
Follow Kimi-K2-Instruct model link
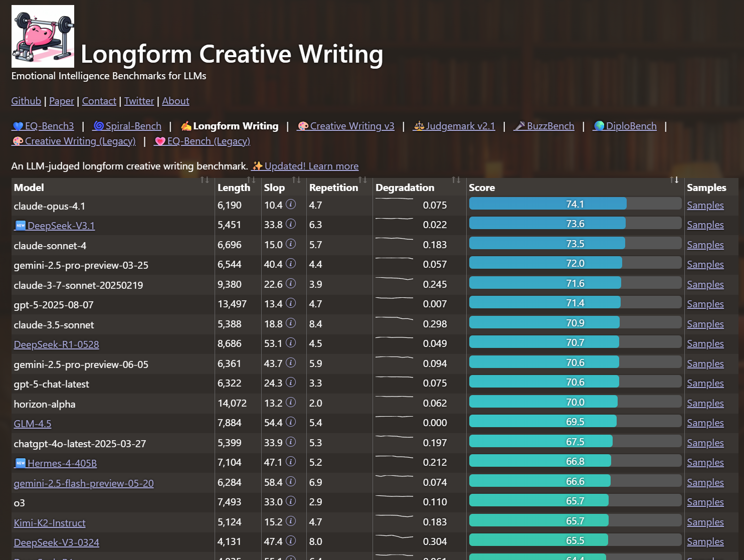point(50,523)
